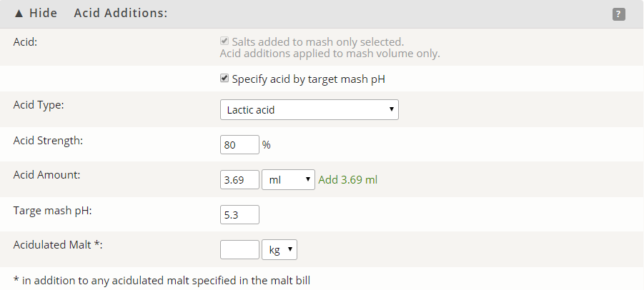Click the Acid Additions section title
Screen dimensions: 644x290
tap(121, 13)
